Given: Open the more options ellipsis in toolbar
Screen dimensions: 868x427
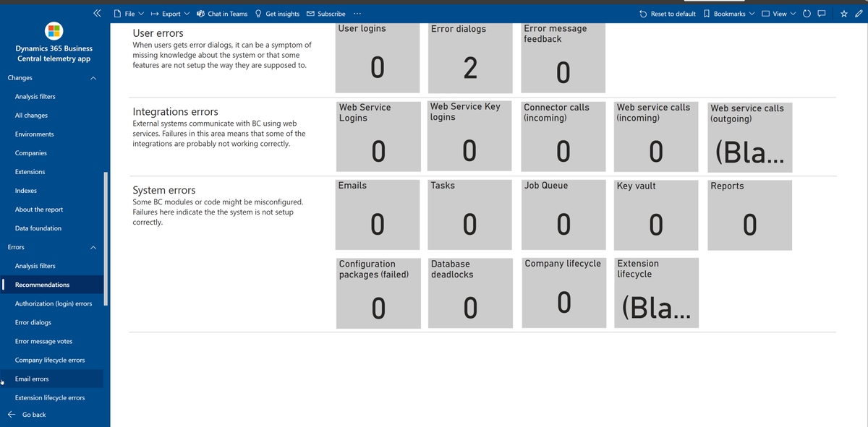Looking at the screenshot, I should (x=358, y=14).
